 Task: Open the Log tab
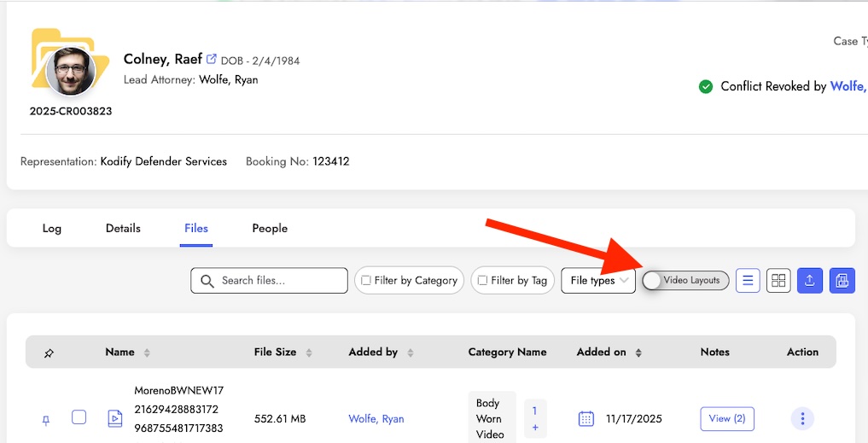(x=51, y=228)
